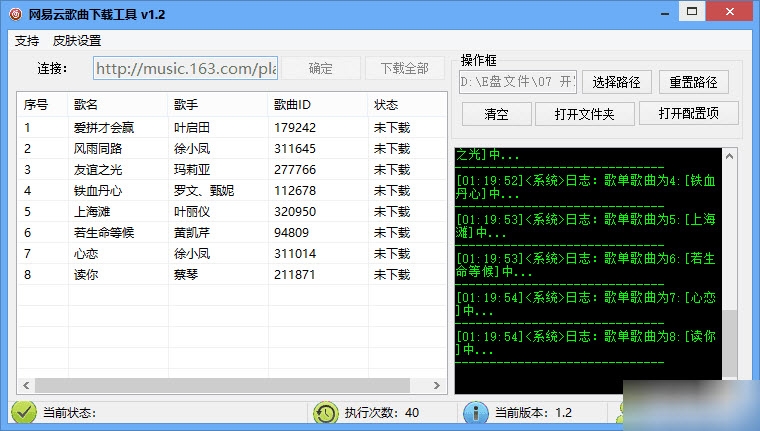Click log entry for song 8 读你

pyautogui.click(x=586, y=343)
